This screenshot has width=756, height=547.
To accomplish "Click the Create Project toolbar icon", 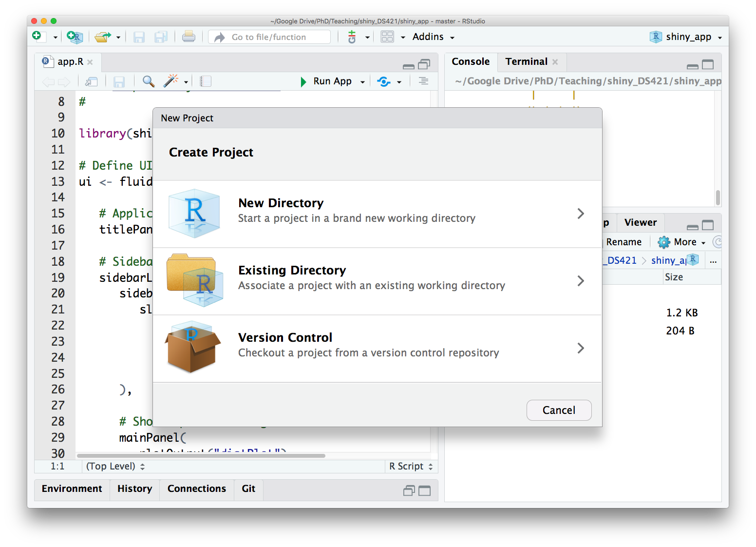I will tap(75, 37).
